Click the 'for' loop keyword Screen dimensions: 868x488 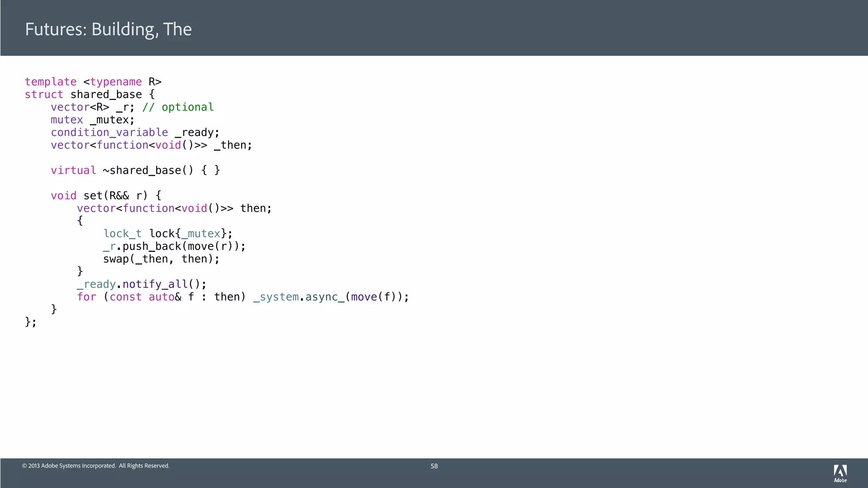(86, 297)
